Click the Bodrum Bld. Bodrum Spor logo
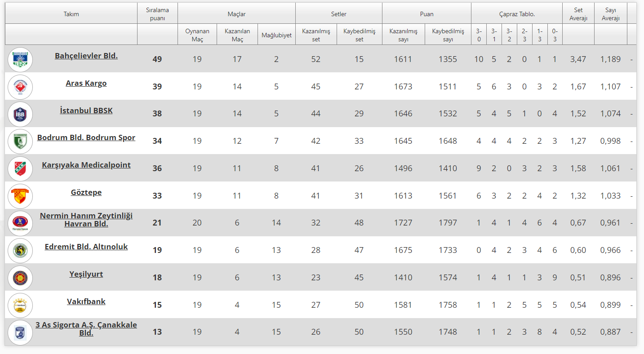Screen dimensions: 644x354 pyautogui.click(x=20, y=141)
